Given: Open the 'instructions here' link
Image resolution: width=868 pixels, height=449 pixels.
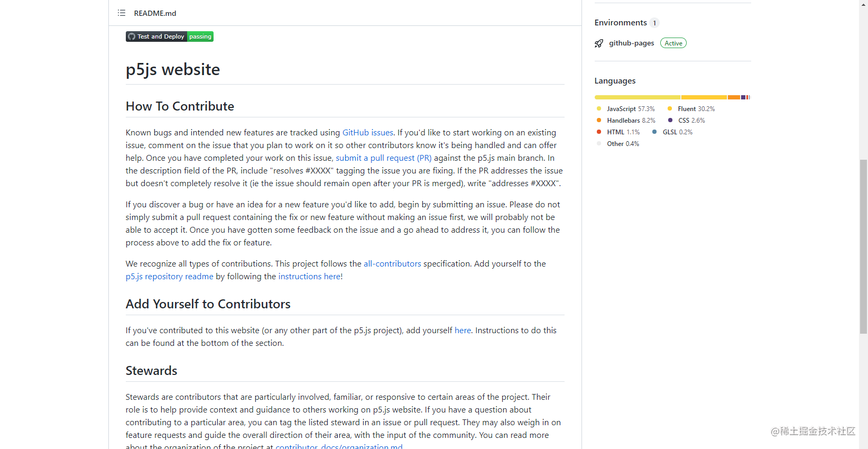Looking at the screenshot, I should [x=310, y=277].
